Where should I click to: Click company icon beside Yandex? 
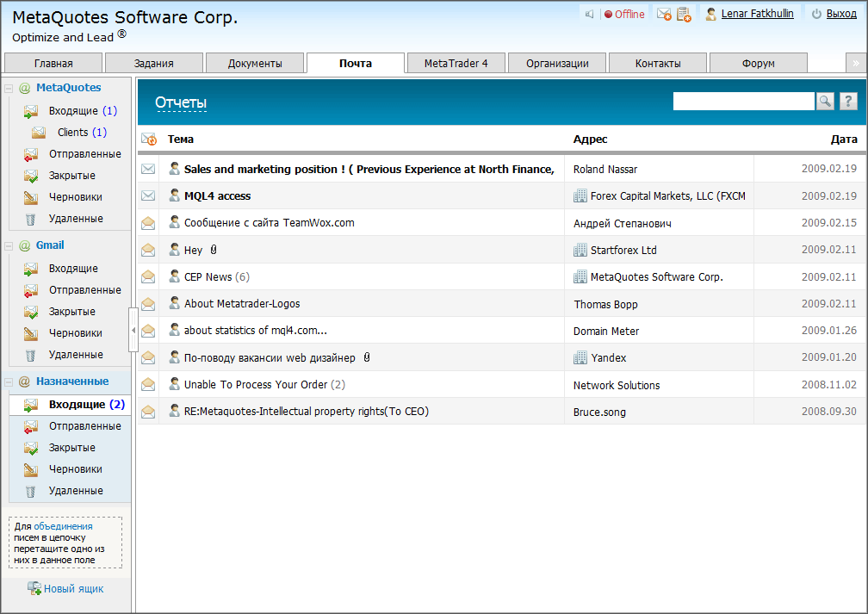point(580,357)
